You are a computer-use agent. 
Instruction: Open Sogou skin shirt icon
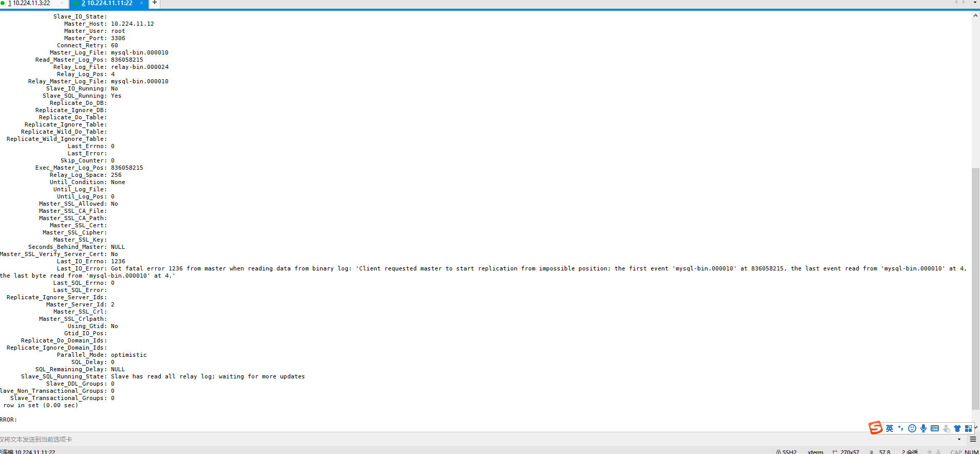[x=957, y=428]
